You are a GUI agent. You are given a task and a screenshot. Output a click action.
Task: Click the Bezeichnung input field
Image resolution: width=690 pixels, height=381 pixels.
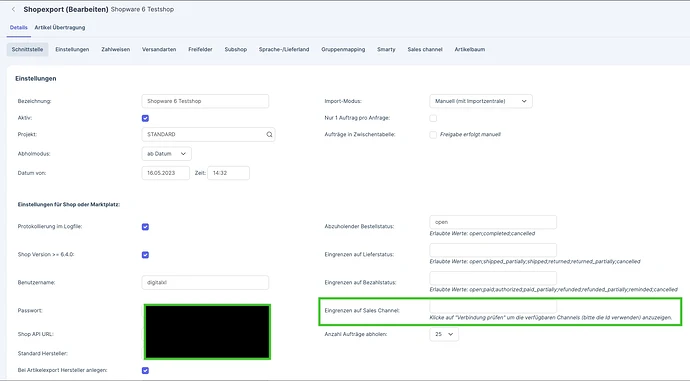(205, 101)
